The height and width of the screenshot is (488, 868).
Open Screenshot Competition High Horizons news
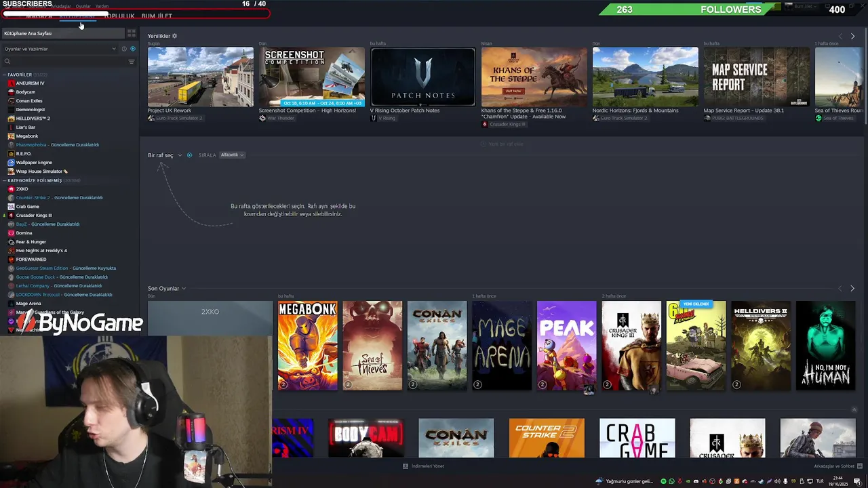tap(312, 77)
